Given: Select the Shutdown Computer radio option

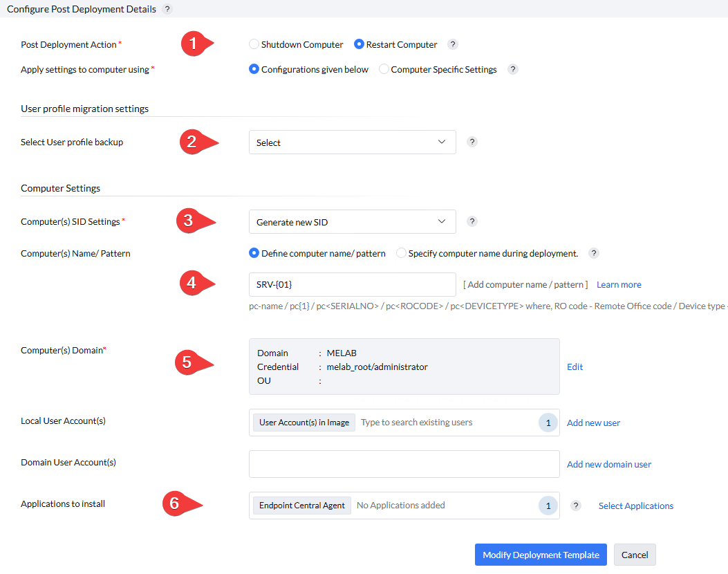Looking at the screenshot, I should pyautogui.click(x=254, y=44).
